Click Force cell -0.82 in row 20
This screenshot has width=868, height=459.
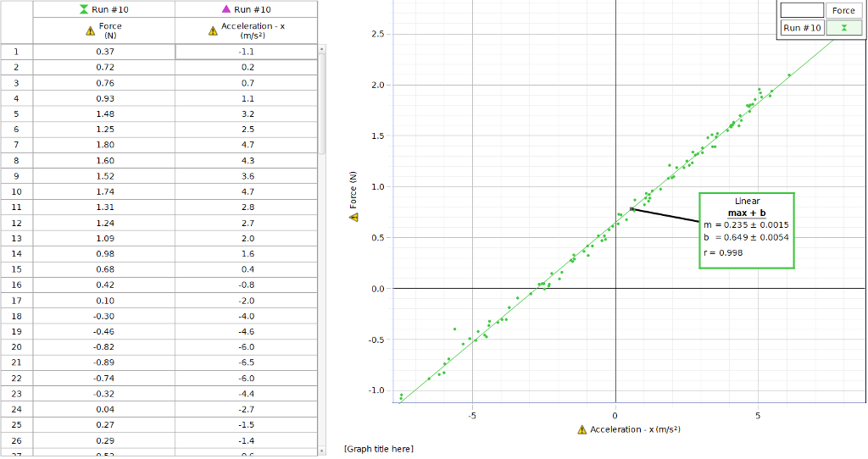click(104, 347)
